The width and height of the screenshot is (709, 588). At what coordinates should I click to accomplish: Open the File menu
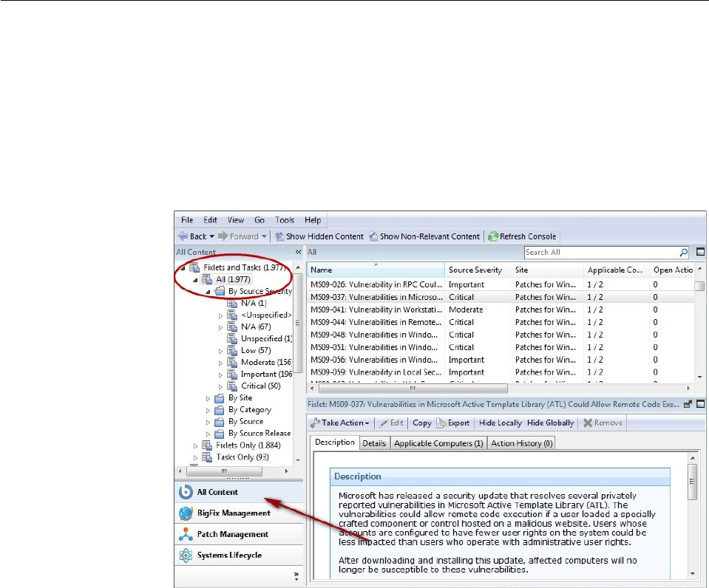(x=187, y=220)
